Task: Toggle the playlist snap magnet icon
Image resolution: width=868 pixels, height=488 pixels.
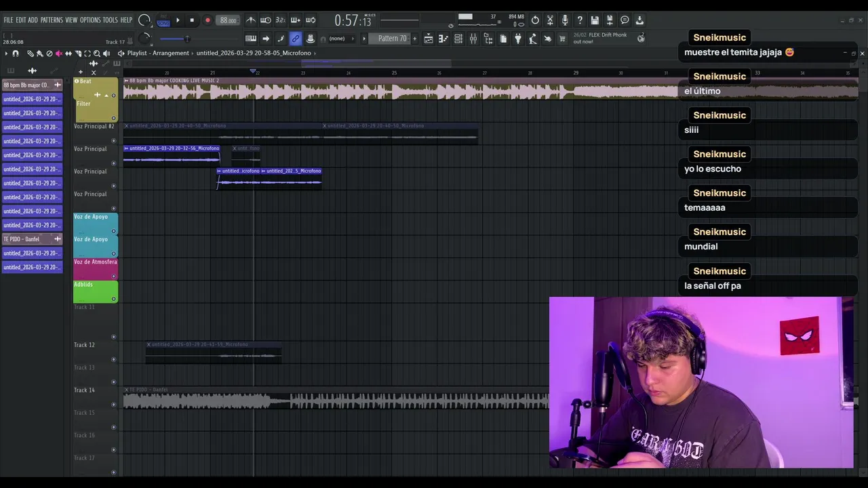Action: pos(16,53)
